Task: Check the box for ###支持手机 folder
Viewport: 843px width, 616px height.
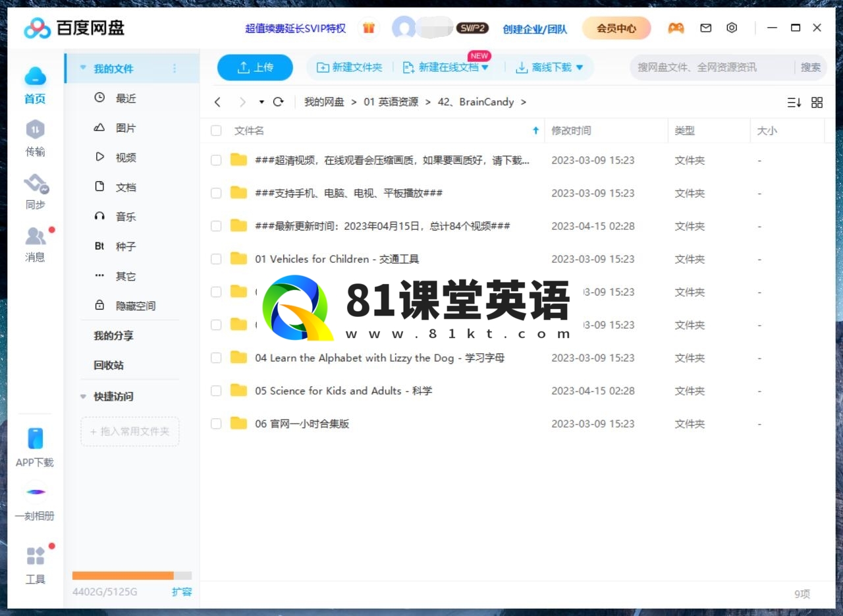Action: pyautogui.click(x=216, y=193)
